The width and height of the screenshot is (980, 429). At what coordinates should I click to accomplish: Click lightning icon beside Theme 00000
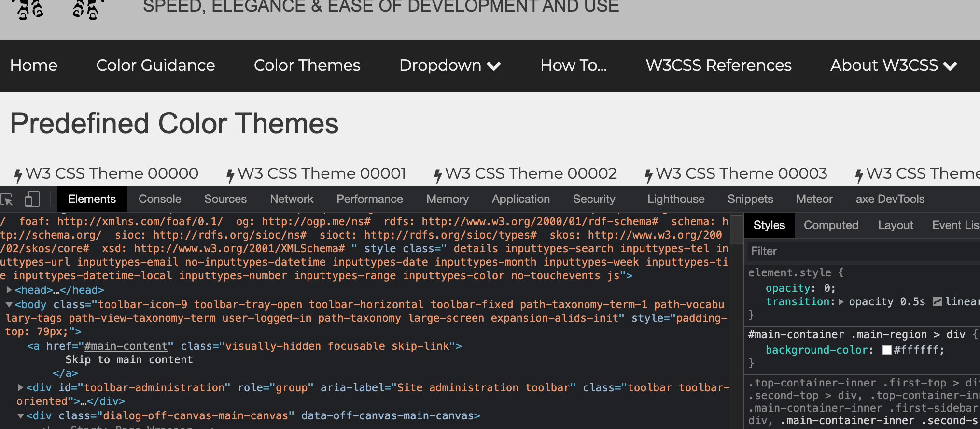click(x=18, y=175)
